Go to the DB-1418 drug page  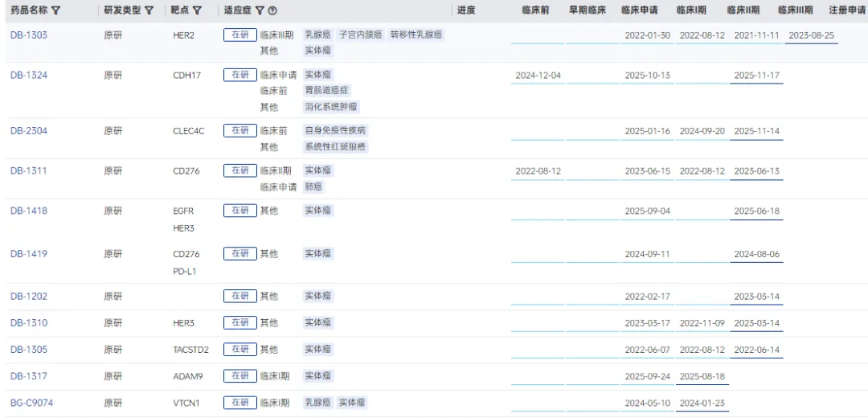click(x=28, y=211)
